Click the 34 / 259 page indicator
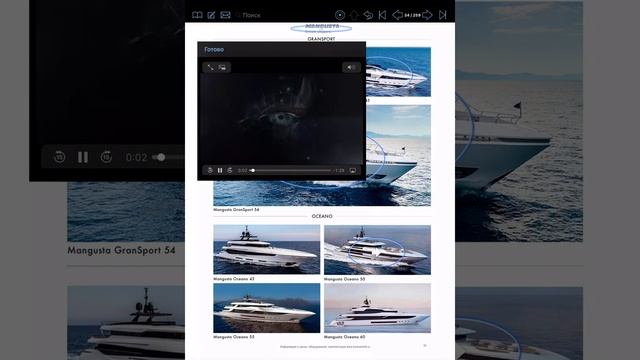The width and height of the screenshot is (640, 360). 412,15
